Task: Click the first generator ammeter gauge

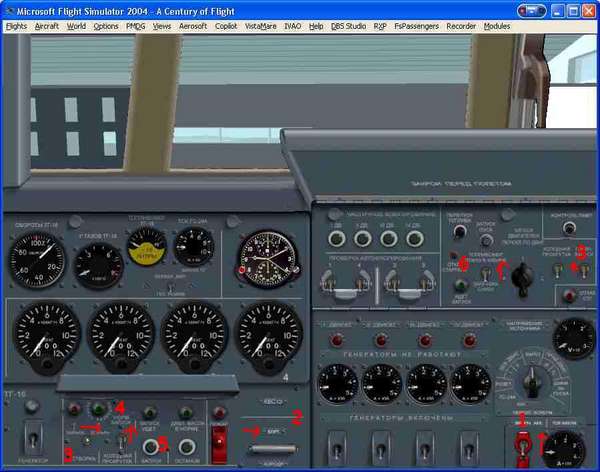Action: point(338,384)
